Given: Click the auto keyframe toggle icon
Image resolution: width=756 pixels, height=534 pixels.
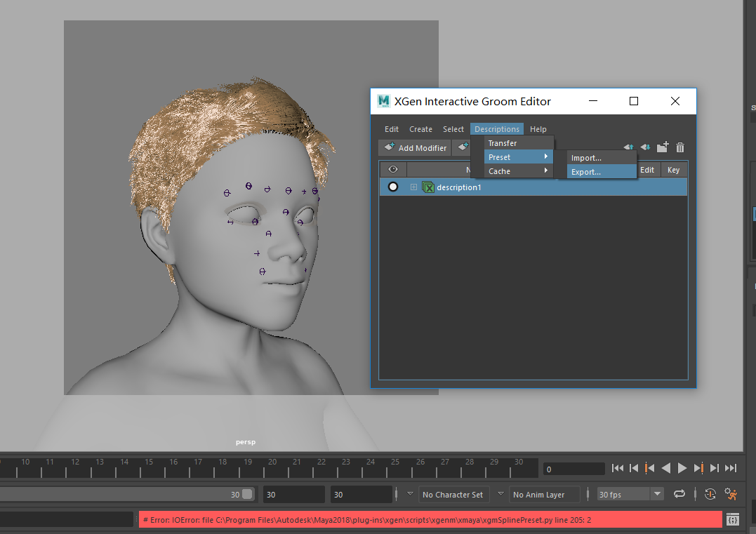Looking at the screenshot, I should (710, 494).
